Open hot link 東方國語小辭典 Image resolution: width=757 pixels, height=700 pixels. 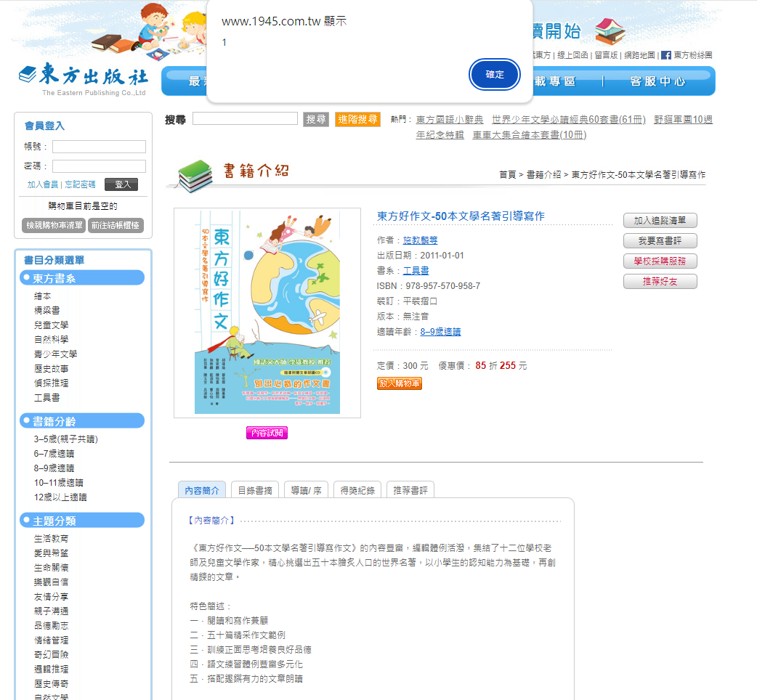pyautogui.click(x=450, y=119)
